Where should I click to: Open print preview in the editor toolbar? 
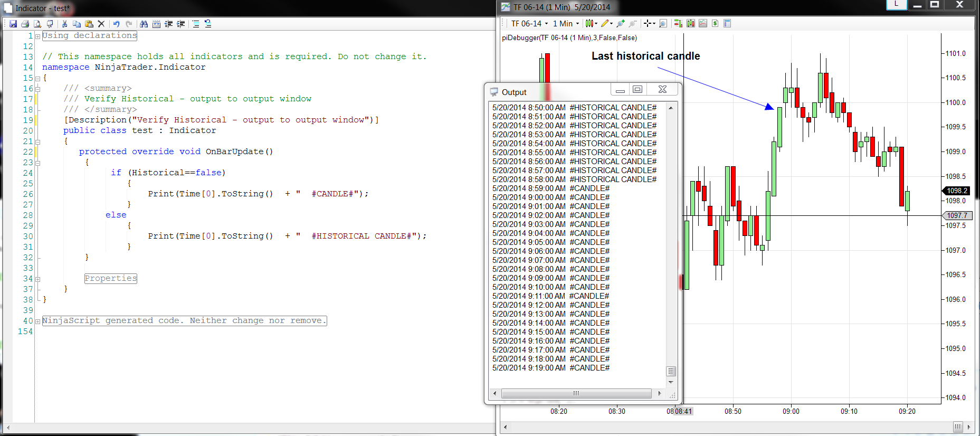[x=37, y=24]
